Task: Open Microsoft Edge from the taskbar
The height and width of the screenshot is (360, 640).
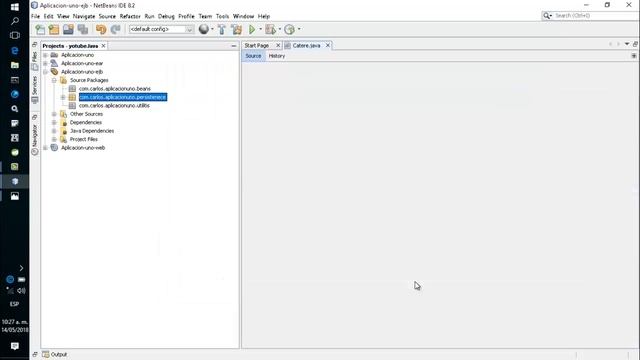Action: point(15,50)
